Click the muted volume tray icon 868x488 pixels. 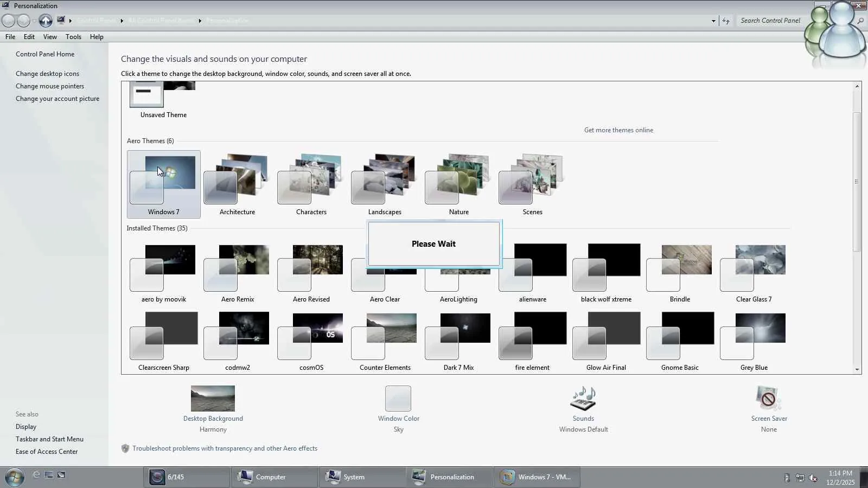(x=813, y=478)
